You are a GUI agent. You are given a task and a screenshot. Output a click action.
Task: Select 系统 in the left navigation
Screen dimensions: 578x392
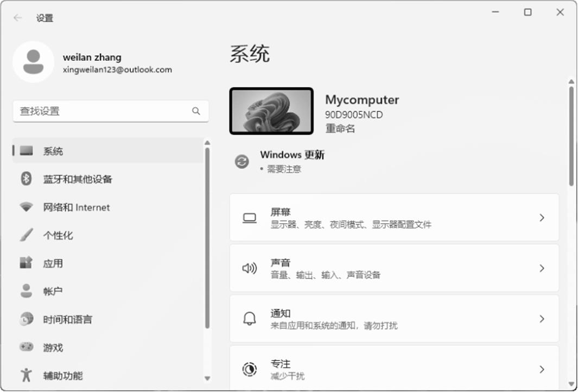[x=53, y=151]
